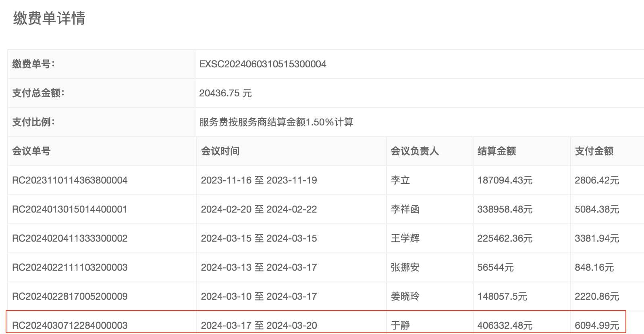Open meeting order RC2024022111103200003

click(70, 267)
